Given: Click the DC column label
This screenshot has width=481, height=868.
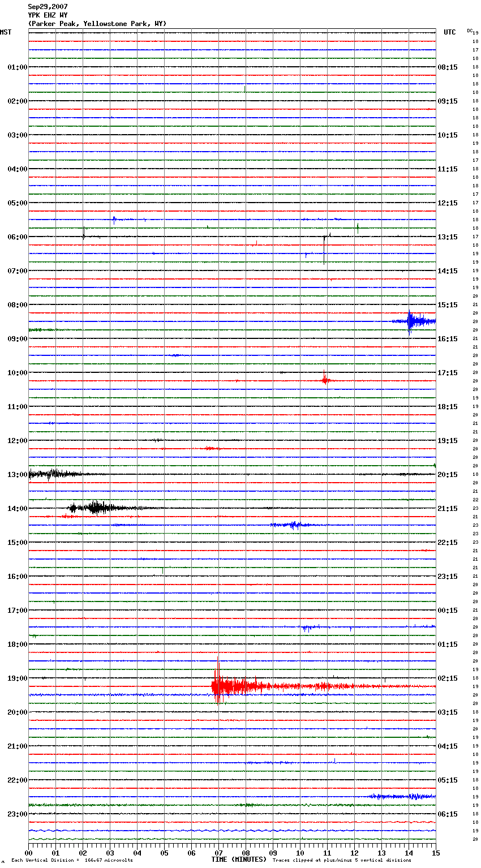Looking at the screenshot, I should 470,31.
